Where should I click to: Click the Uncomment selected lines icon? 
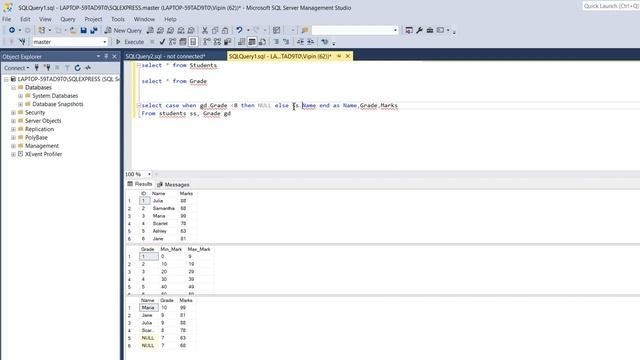(286, 42)
